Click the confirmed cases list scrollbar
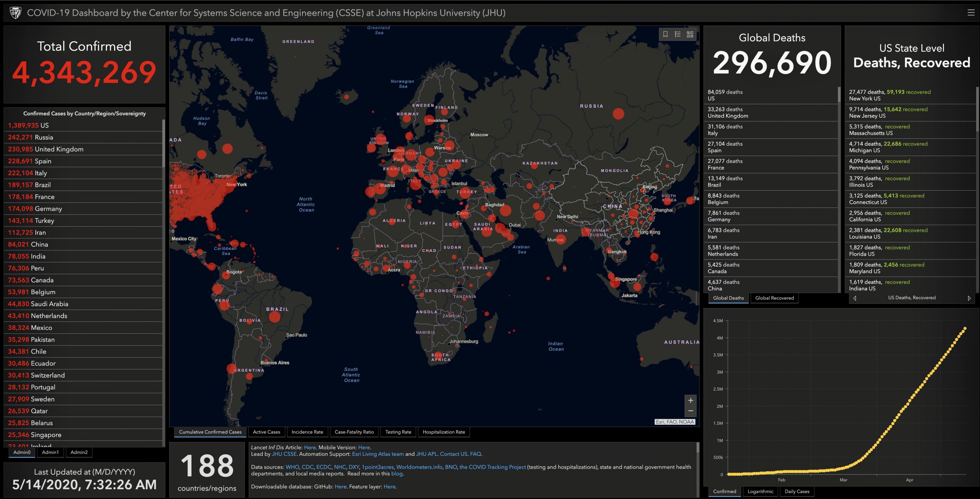 pyautogui.click(x=164, y=143)
